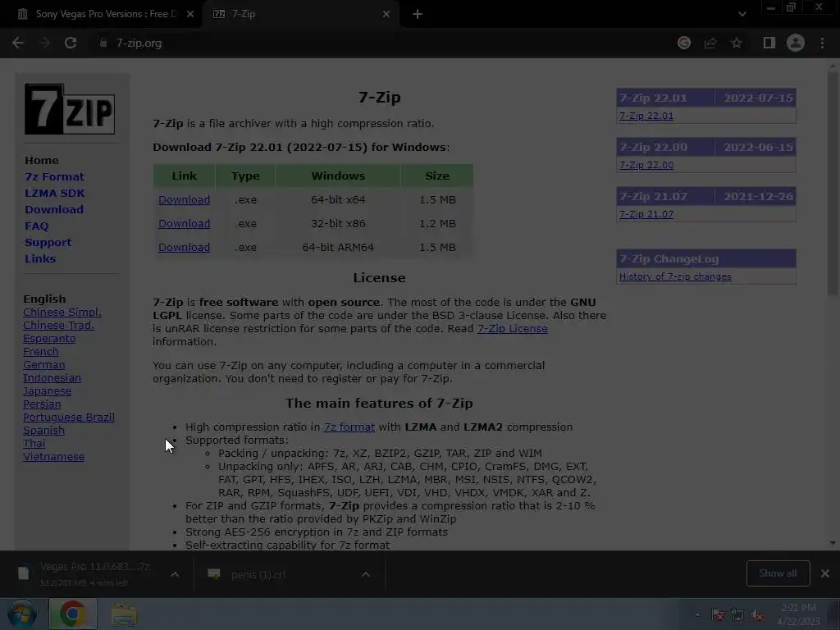The height and width of the screenshot is (630, 840).
Task: Open the 7z format link
Action: tap(349, 427)
